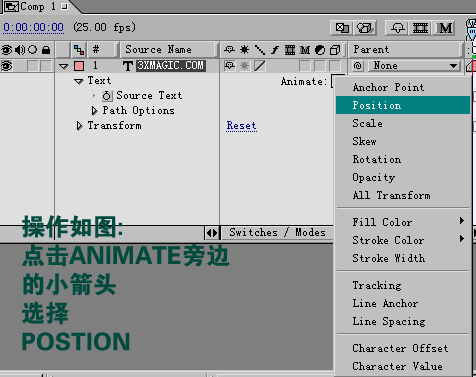Toggle adjustment layer box on layer 1
This screenshot has width=476, height=377.
click(x=320, y=66)
